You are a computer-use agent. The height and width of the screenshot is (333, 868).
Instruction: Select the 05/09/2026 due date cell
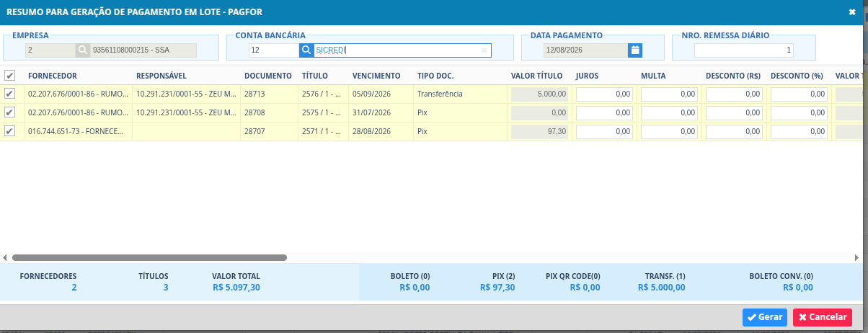tap(381, 94)
